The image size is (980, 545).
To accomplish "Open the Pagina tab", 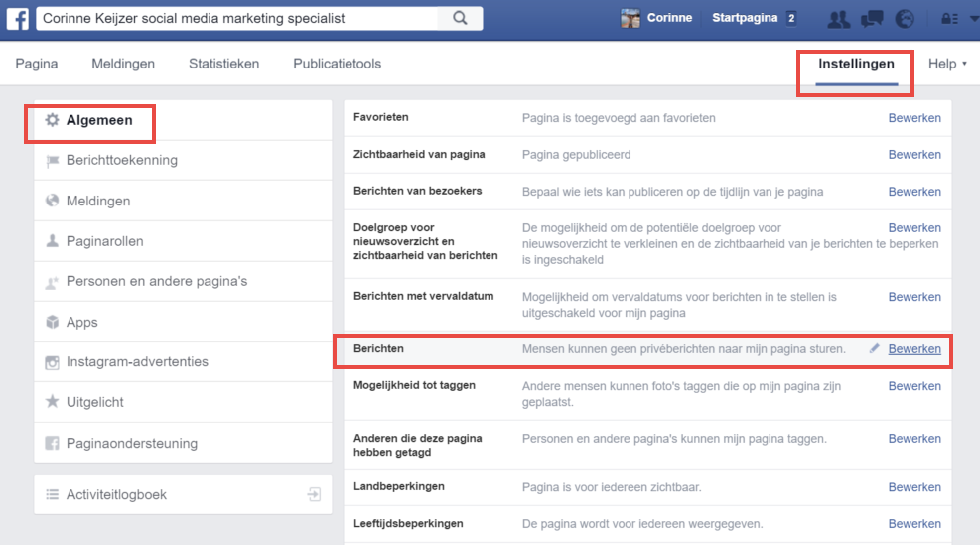I will click(37, 64).
